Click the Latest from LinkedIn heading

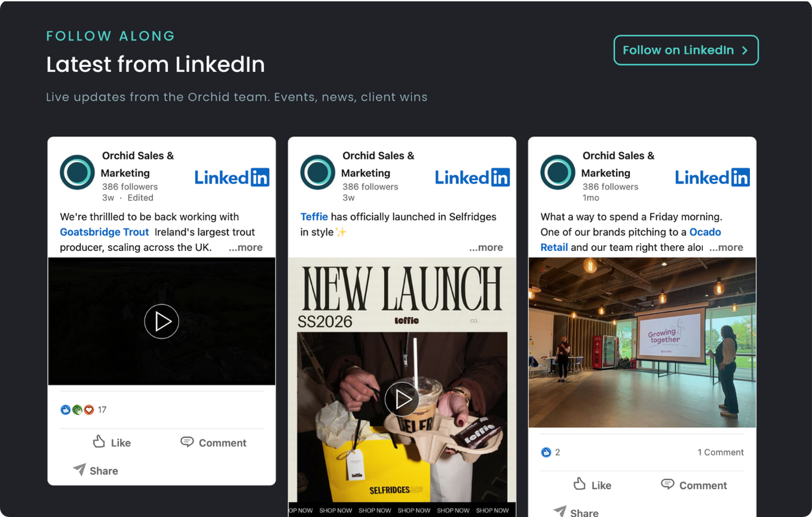[155, 65]
